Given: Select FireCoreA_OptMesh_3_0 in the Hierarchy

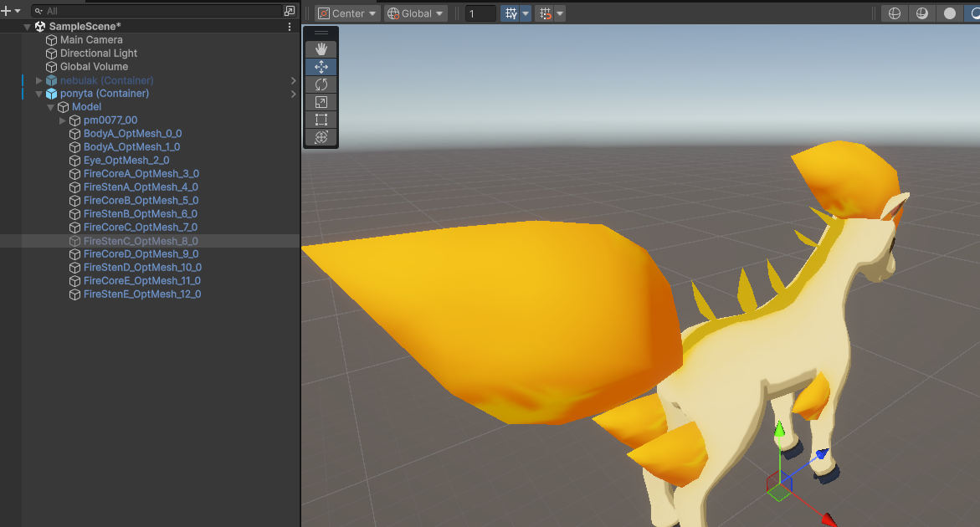Looking at the screenshot, I should [x=141, y=174].
